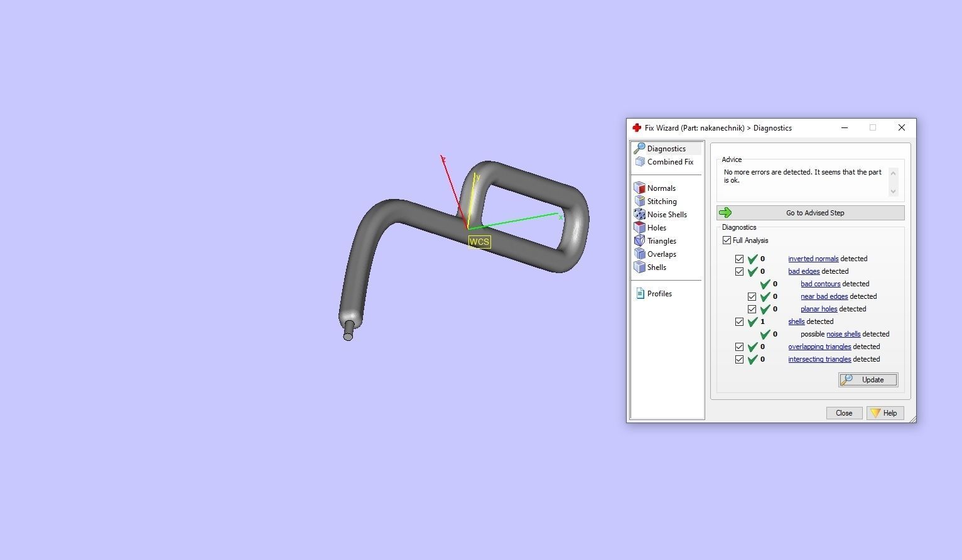Image resolution: width=962 pixels, height=560 pixels.
Task: Click the Stitching icon in sidebar
Action: tap(640, 202)
